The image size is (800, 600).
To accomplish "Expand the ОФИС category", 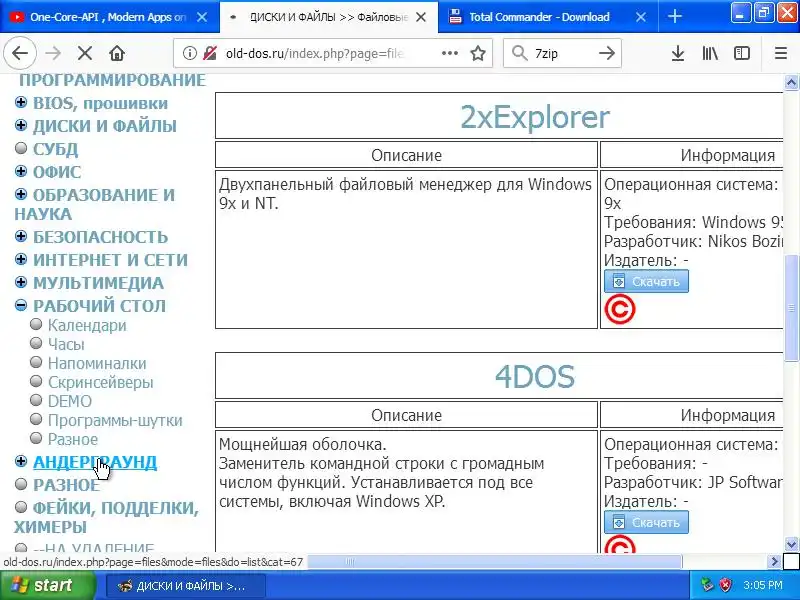I will [21, 171].
